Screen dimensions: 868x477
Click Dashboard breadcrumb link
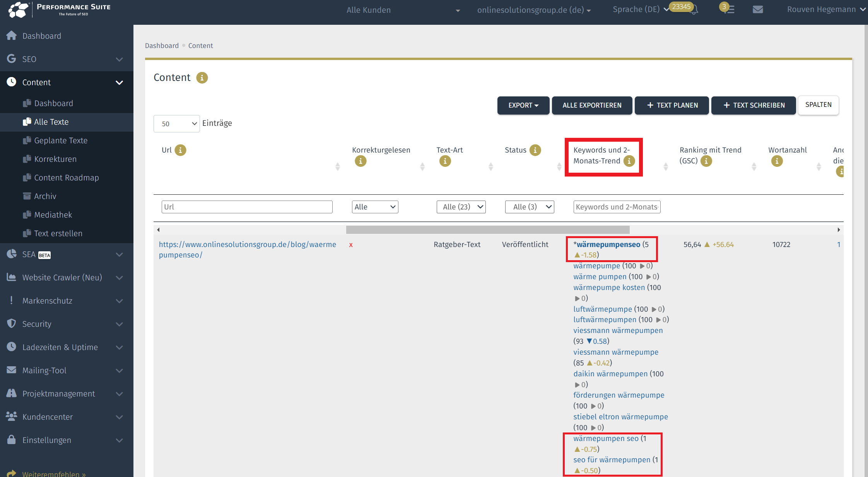(162, 46)
